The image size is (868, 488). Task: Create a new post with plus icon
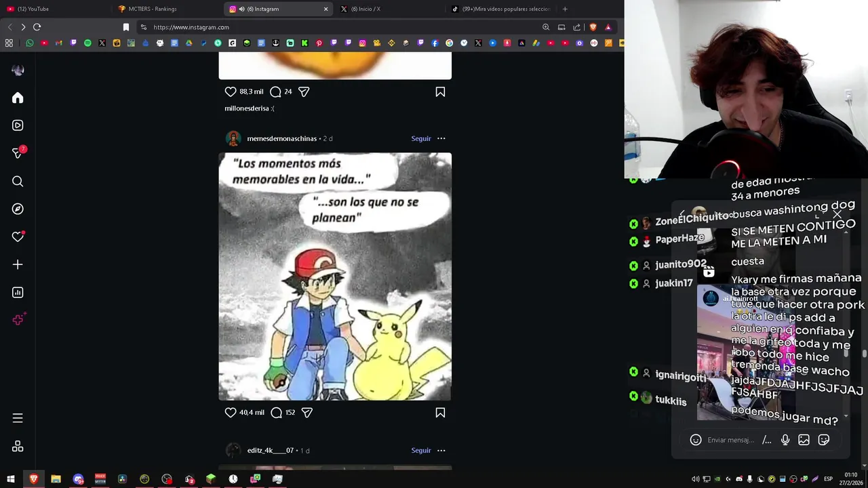[x=18, y=264]
